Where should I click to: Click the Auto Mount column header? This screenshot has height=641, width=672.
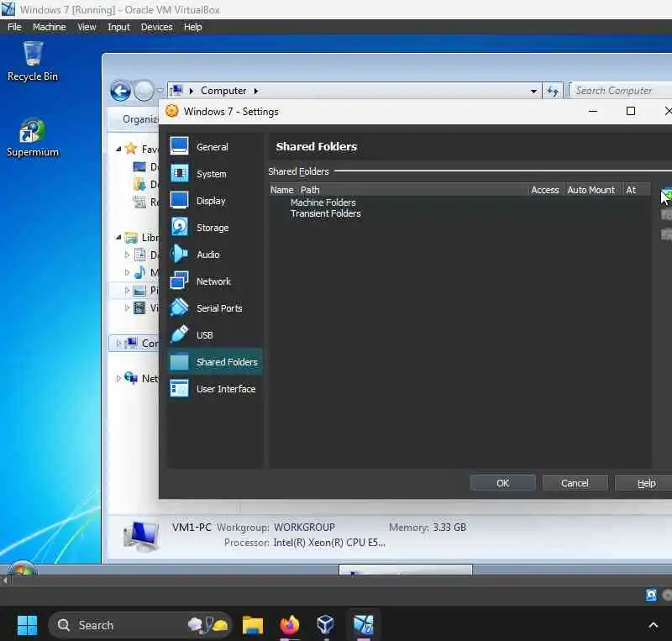(591, 190)
